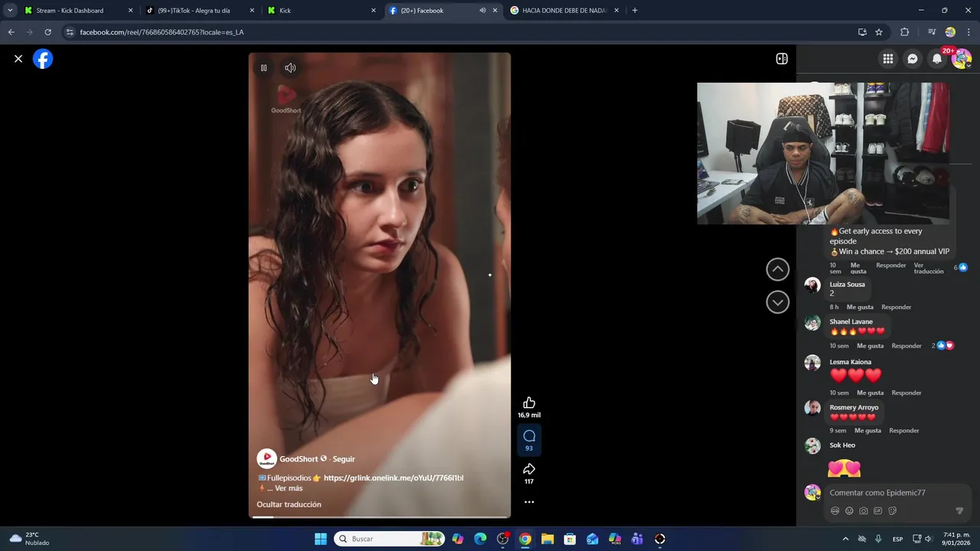Click Ver traducción on top comment

tap(929, 269)
